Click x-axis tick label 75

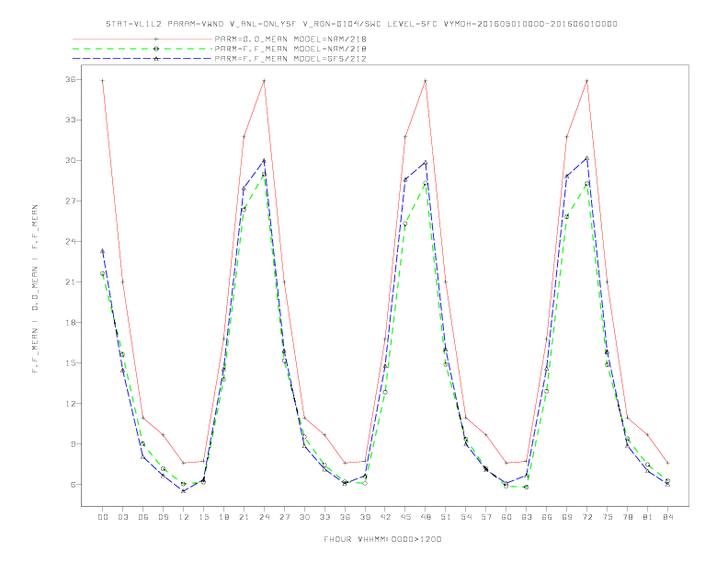point(608,517)
